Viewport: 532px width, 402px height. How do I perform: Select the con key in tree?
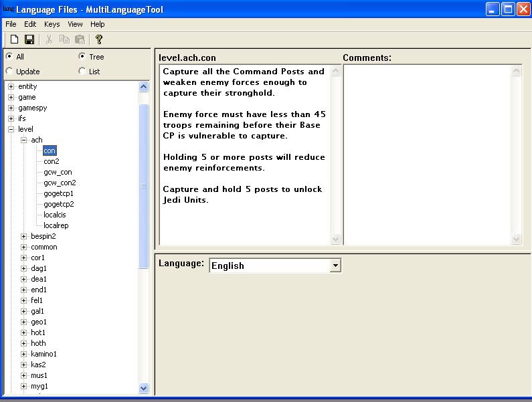click(x=50, y=150)
